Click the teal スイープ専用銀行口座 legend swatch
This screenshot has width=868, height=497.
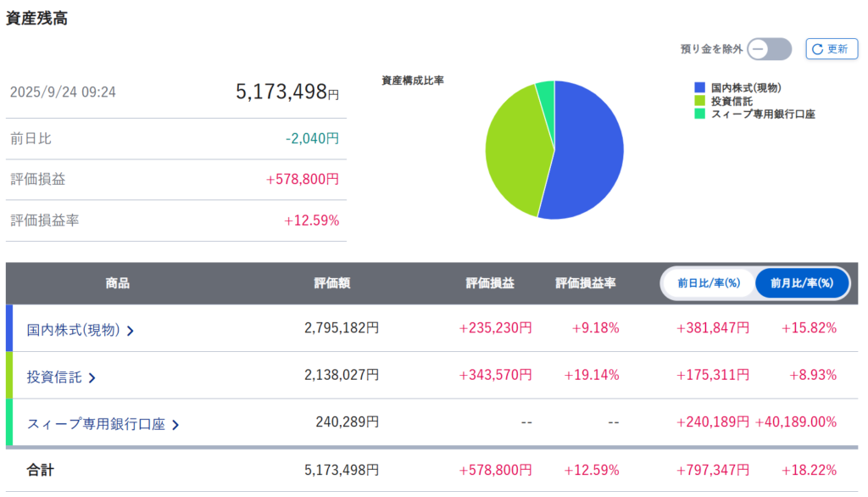coord(699,114)
